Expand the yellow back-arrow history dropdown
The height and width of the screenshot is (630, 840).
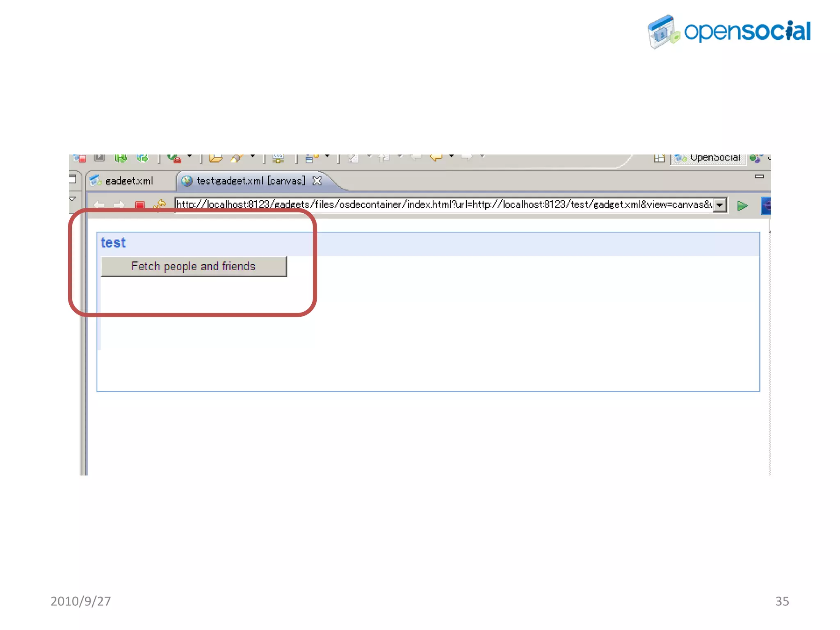[x=451, y=156]
